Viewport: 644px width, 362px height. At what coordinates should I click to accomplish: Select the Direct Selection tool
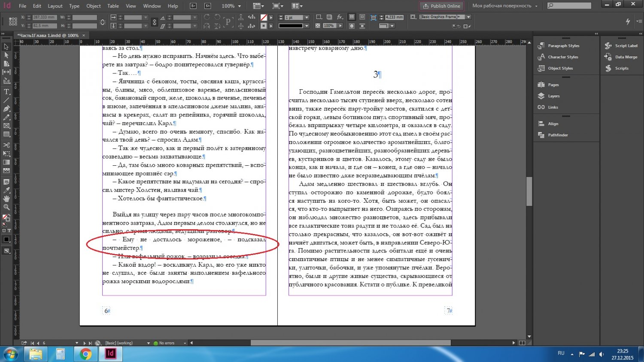coord(6,55)
